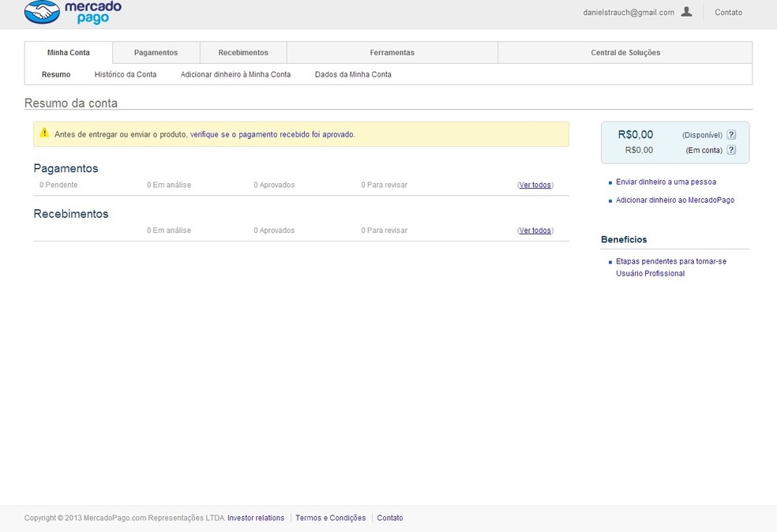
Task: Click 0 Aprovados under Recebimentos
Action: pyautogui.click(x=274, y=230)
